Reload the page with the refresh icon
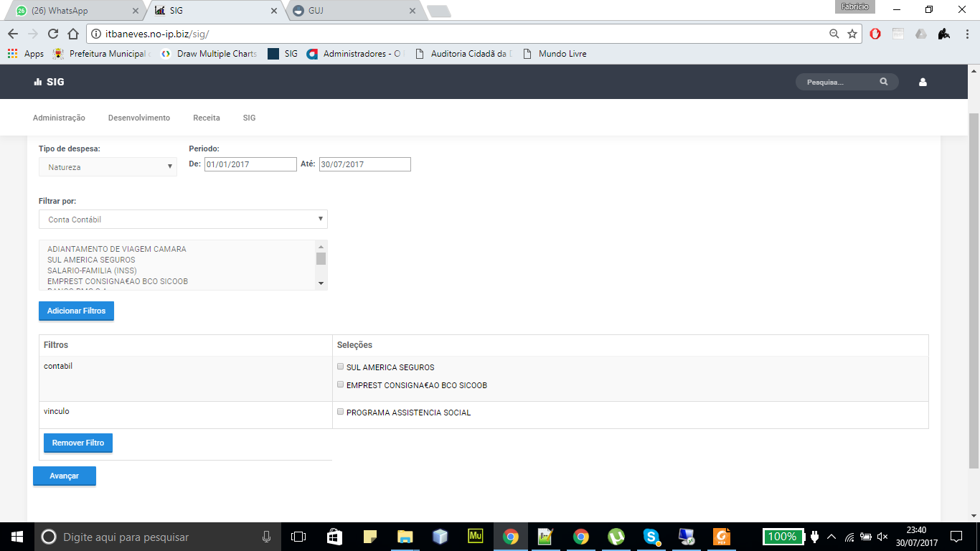Viewport: 980px width, 551px height. tap(52, 34)
